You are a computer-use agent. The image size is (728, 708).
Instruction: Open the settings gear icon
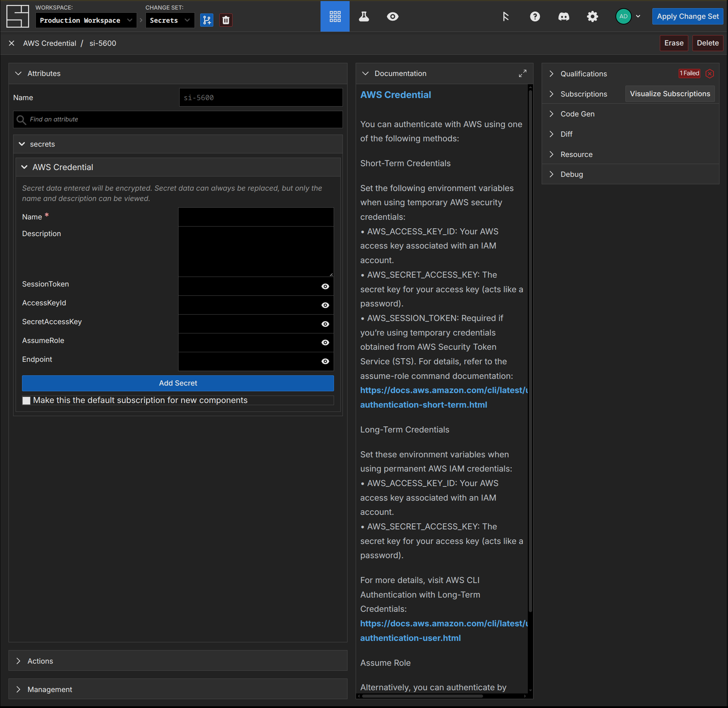coord(592,16)
